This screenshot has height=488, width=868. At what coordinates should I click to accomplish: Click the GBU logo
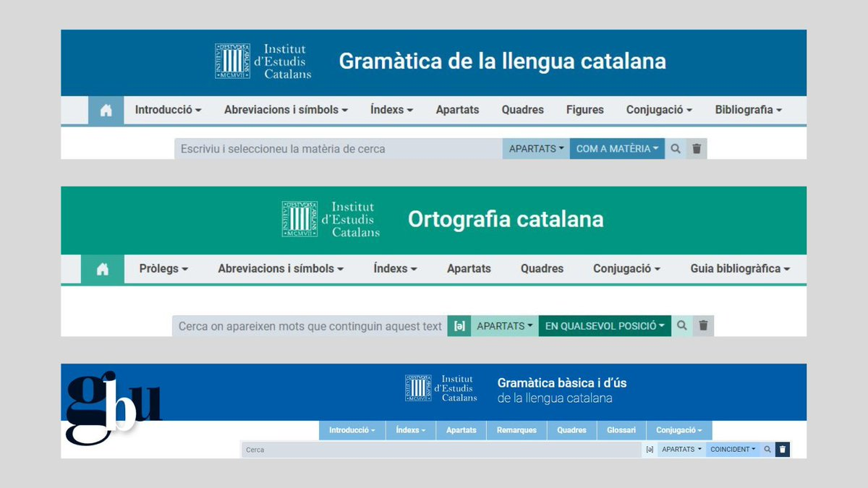pyautogui.click(x=113, y=407)
